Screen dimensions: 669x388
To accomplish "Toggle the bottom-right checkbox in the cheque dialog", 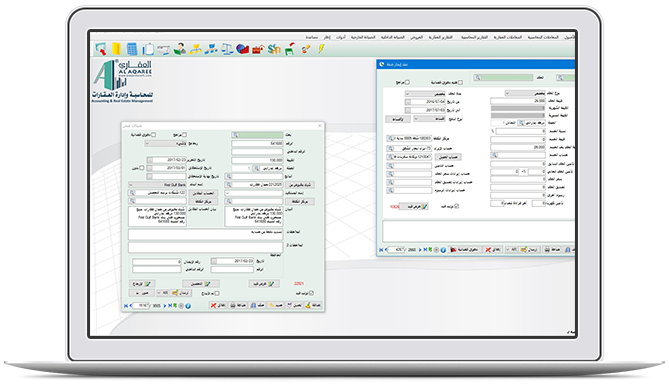I will (x=311, y=293).
